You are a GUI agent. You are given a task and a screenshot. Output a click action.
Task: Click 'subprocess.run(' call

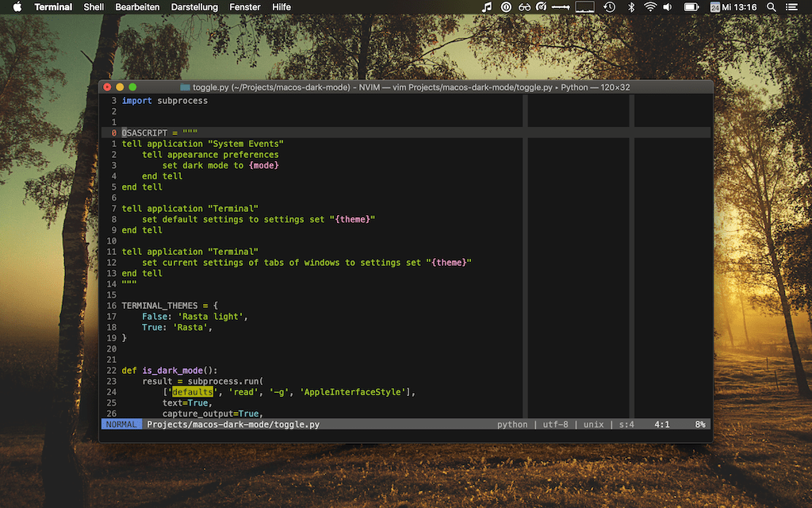(225, 381)
